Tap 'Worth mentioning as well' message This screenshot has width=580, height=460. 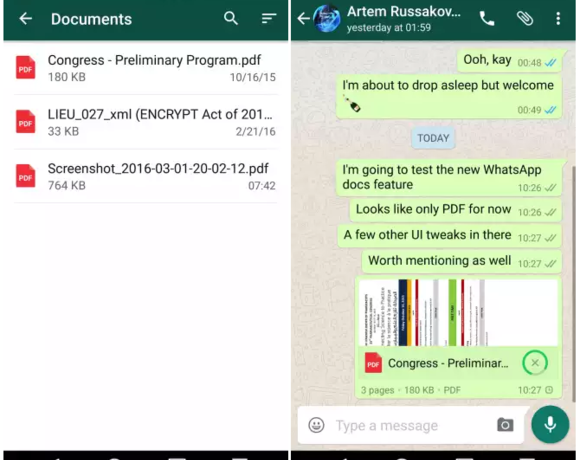pyautogui.click(x=461, y=261)
